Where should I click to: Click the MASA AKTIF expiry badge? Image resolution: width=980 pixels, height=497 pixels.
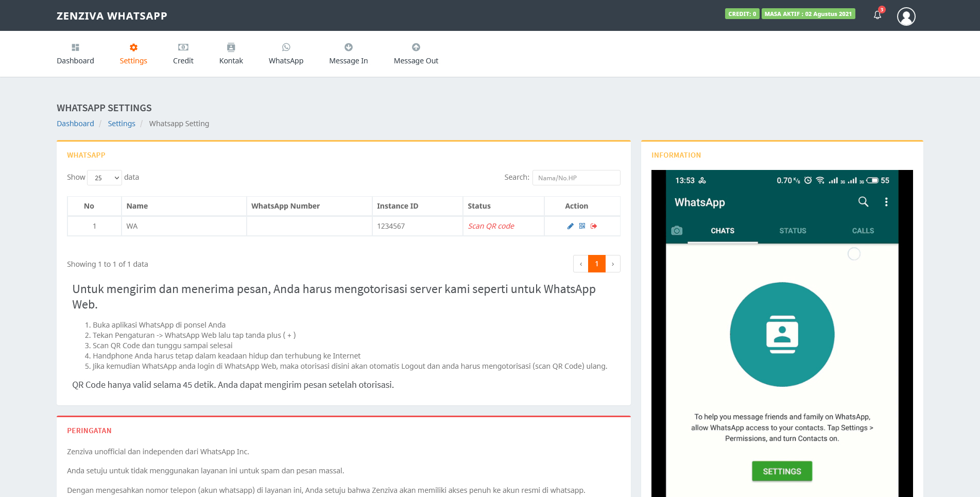coord(808,14)
